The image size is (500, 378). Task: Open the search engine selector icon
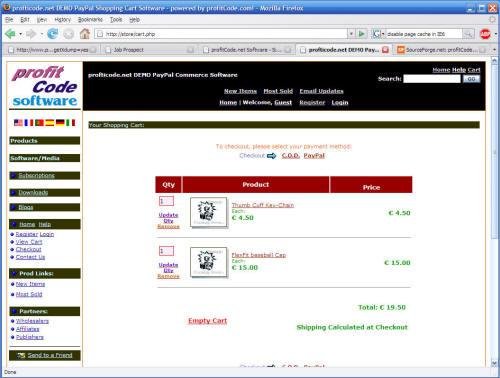[378, 34]
